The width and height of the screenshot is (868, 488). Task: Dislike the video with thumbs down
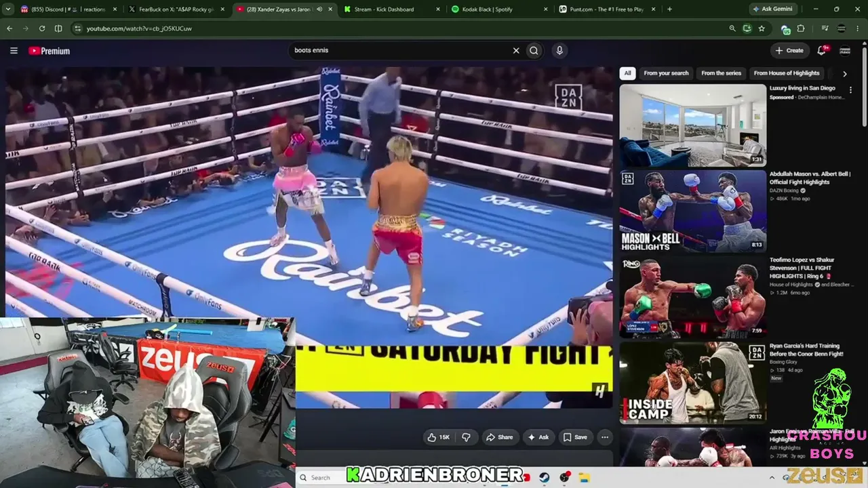(466, 437)
